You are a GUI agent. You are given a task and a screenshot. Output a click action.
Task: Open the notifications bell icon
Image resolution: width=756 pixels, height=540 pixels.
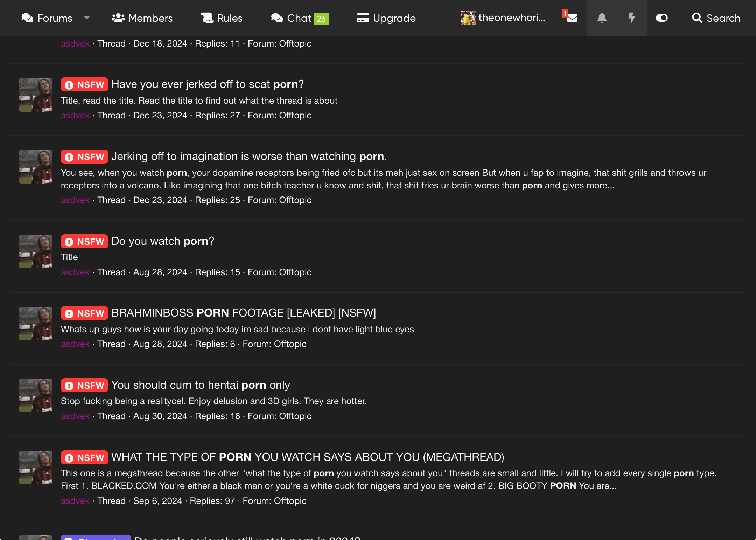tap(602, 18)
